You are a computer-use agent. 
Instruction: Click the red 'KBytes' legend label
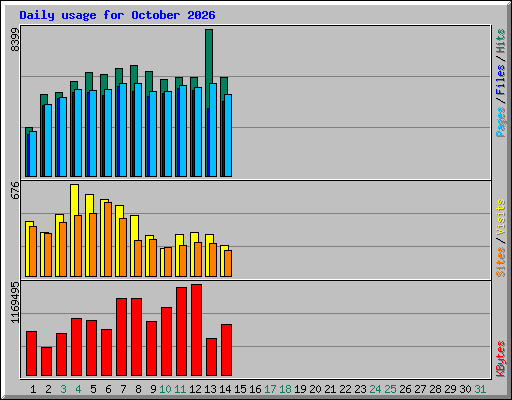coord(500,359)
